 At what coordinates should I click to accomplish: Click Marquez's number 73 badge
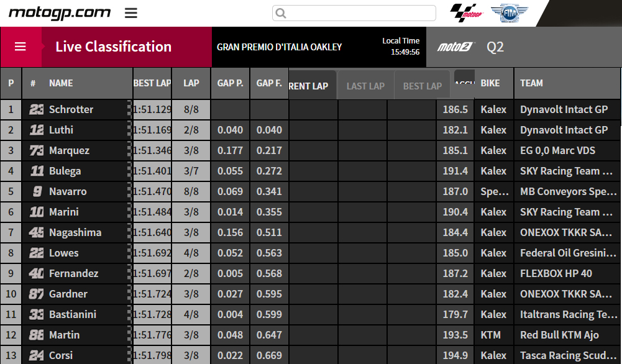37,150
